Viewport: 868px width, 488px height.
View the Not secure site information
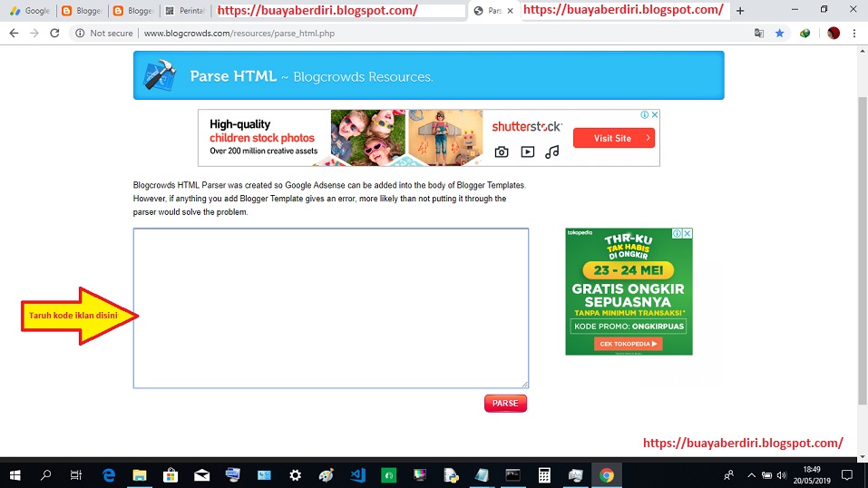coord(104,34)
